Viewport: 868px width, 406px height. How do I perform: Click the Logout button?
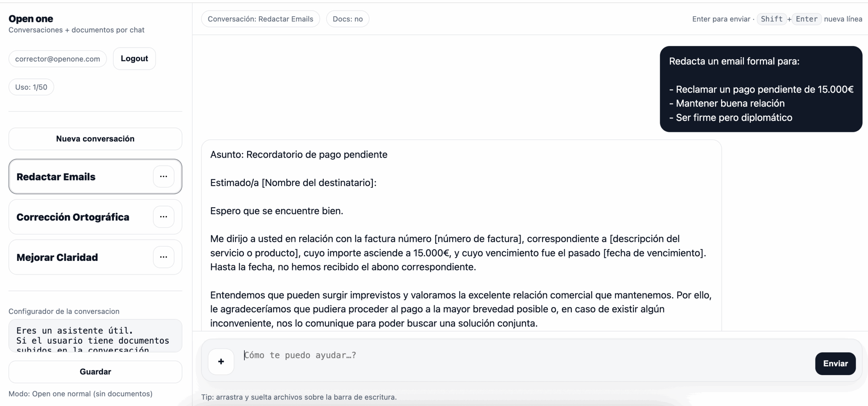pyautogui.click(x=134, y=58)
